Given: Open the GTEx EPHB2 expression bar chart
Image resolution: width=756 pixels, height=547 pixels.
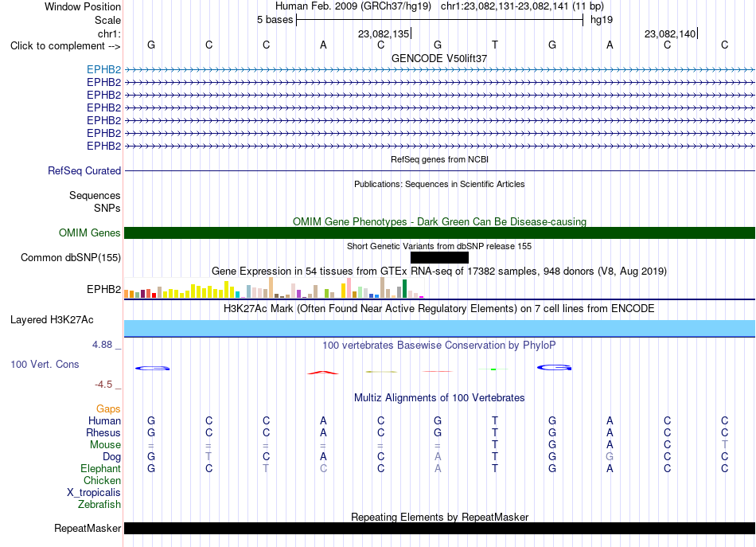Looking at the screenshot, I should [274, 288].
